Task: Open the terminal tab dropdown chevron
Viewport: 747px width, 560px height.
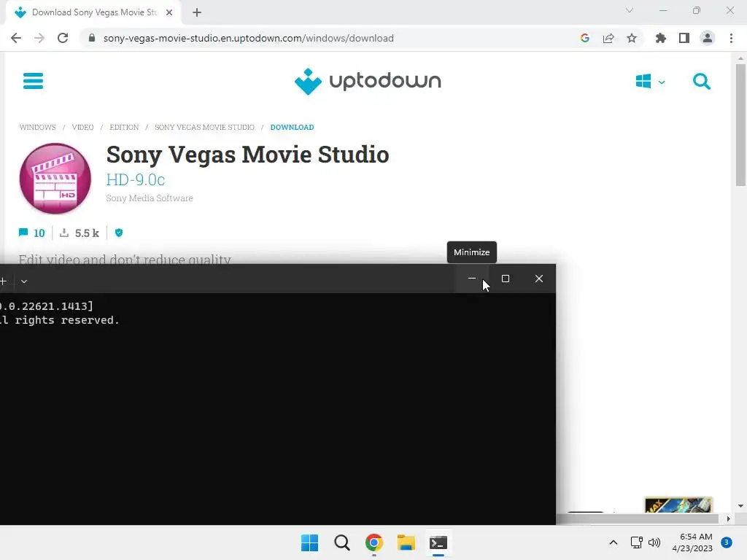Action: pos(24,281)
